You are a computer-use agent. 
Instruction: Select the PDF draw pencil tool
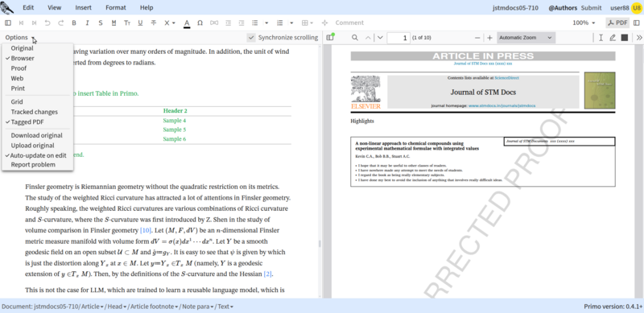click(x=613, y=38)
